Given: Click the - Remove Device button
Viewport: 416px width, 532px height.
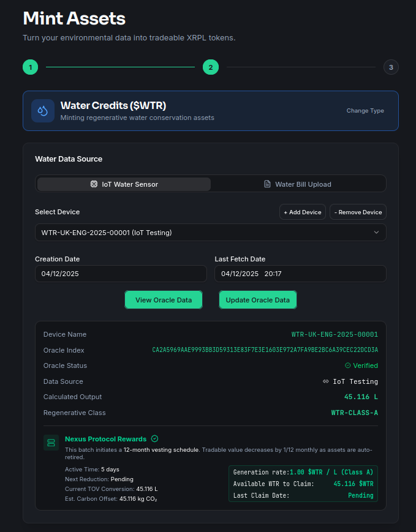Looking at the screenshot, I should coord(358,212).
